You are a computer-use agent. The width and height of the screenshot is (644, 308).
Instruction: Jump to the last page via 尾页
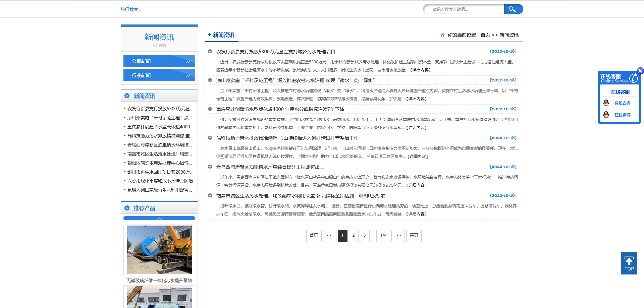(x=414, y=236)
